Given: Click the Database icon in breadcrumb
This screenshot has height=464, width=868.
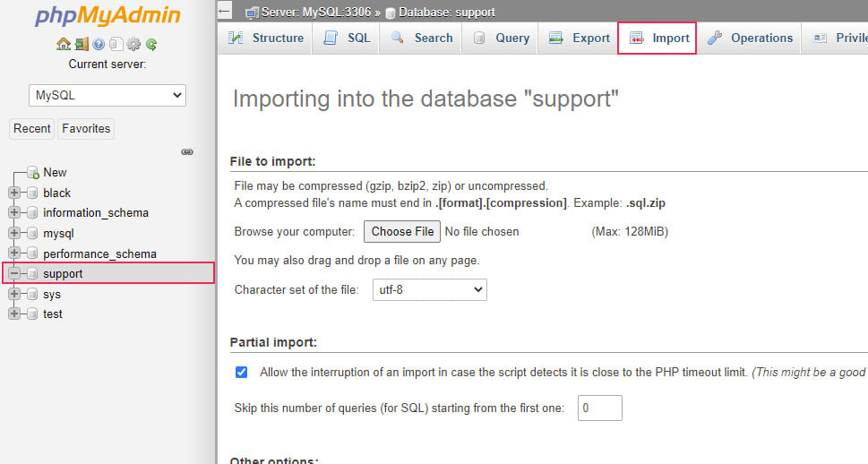Looking at the screenshot, I should [390, 13].
